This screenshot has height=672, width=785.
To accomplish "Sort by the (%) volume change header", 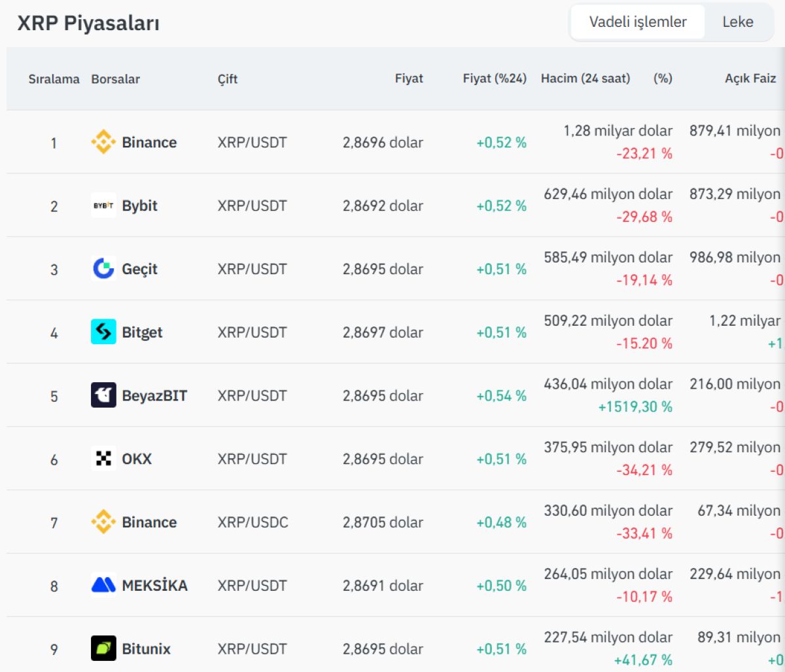I will [663, 79].
